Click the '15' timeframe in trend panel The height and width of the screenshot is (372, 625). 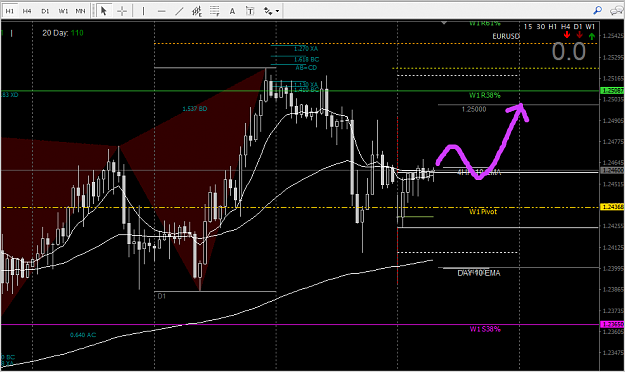[528, 27]
